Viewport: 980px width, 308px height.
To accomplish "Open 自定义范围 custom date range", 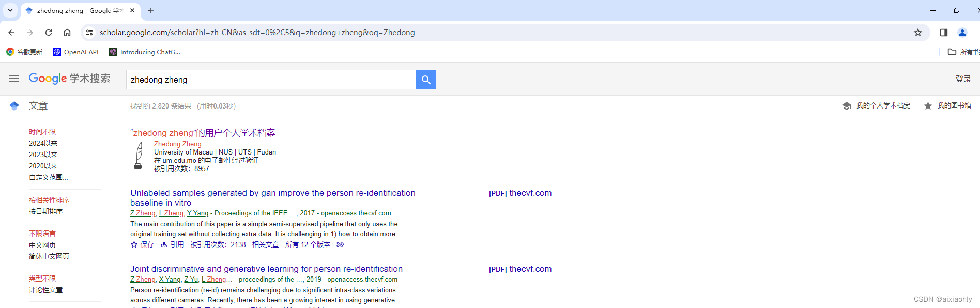I will (x=49, y=177).
